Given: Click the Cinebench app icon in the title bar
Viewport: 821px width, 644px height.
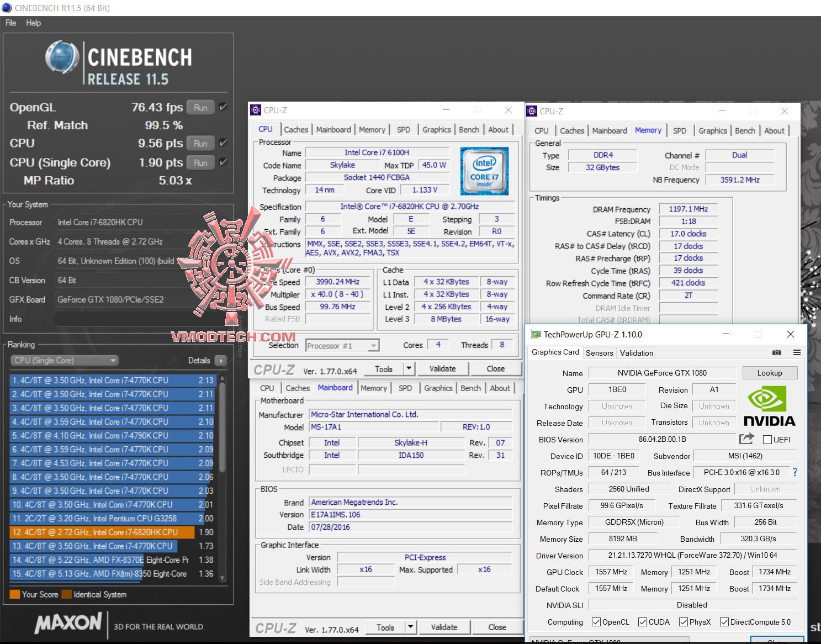Looking at the screenshot, I should [x=7, y=8].
